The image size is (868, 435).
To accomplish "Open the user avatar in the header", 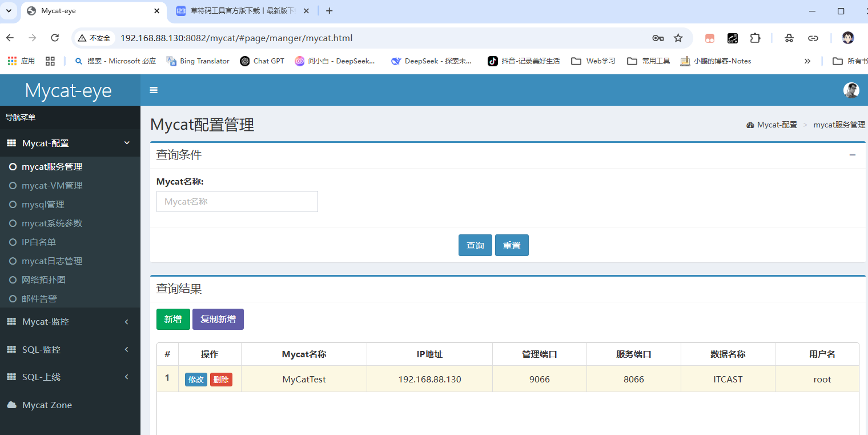I will (x=851, y=90).
